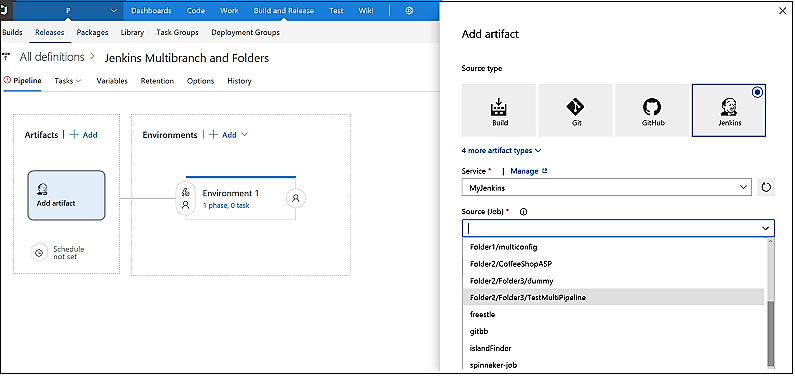Expand the project P selector dropdown
Screen dimensions: 795x376
[115, 10]
